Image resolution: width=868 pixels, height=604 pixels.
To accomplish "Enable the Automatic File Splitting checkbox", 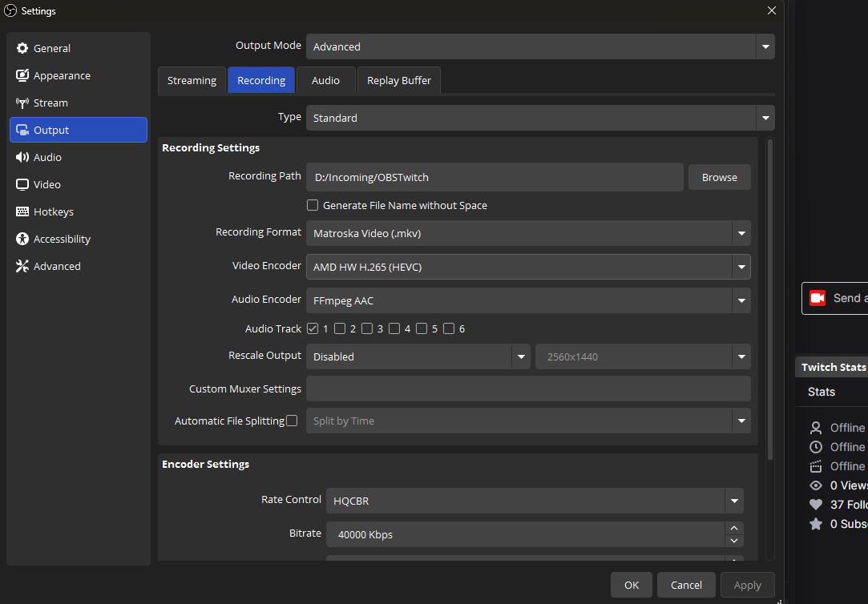I will pyautogui.click(x=292, y=421).
